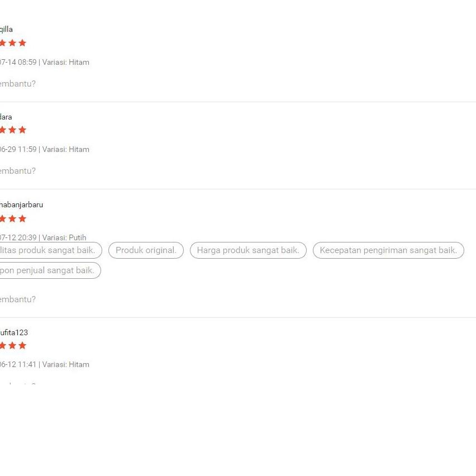
Task: Select the rightmost star in ufita123's review
Action: point(22,345)
